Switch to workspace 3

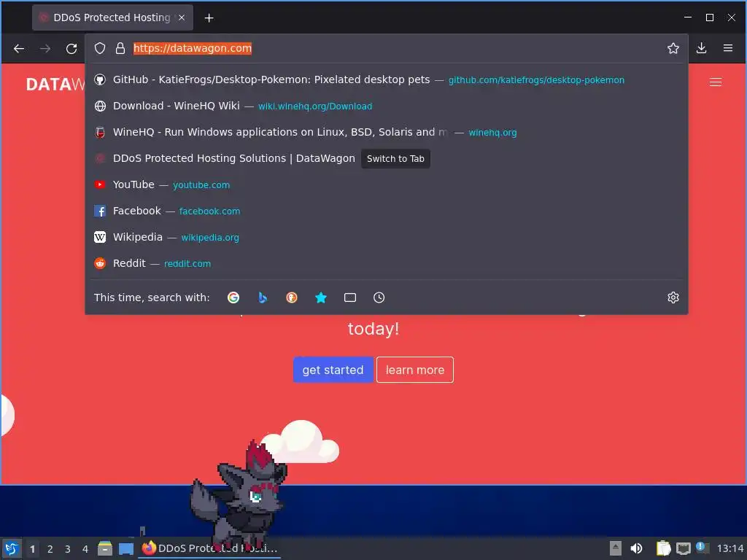[x=68, y=549]
